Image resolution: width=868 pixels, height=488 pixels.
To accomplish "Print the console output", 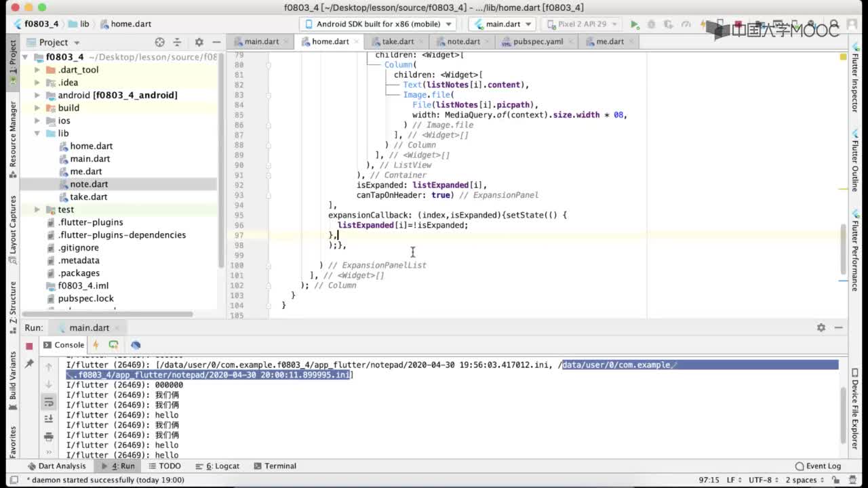I will click(49, 436).
